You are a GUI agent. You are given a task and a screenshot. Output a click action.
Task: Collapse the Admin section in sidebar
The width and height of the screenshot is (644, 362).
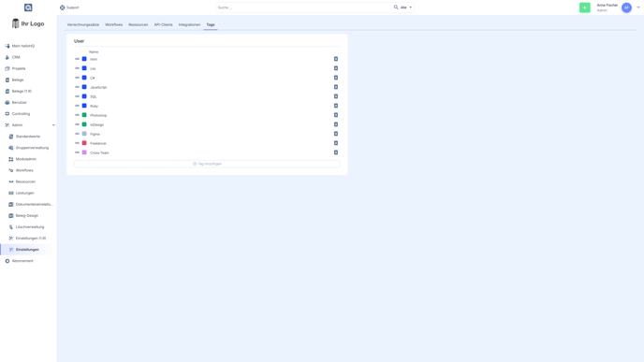(53, 125)
